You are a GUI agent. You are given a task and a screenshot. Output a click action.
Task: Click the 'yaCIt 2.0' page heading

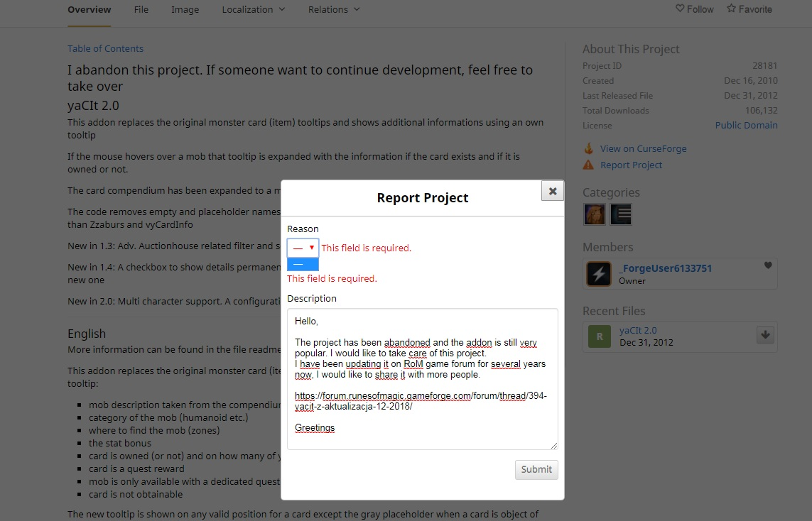[x=93, y=106]
